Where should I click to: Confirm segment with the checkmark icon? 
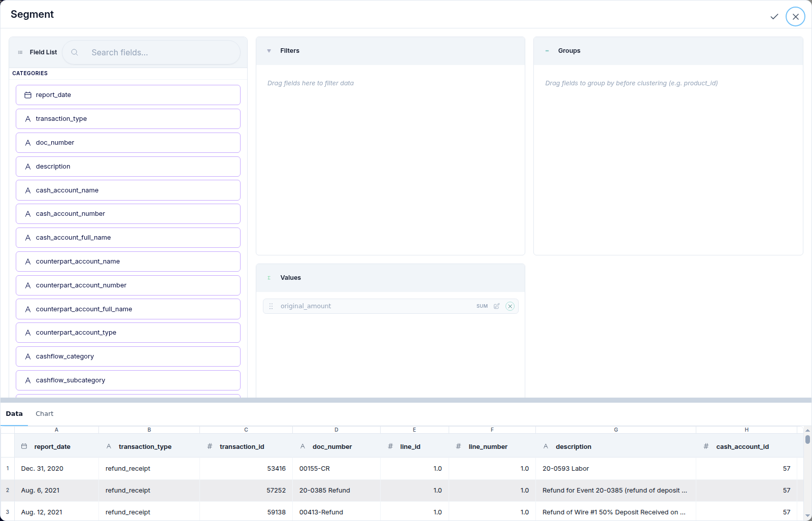point(774,17)
